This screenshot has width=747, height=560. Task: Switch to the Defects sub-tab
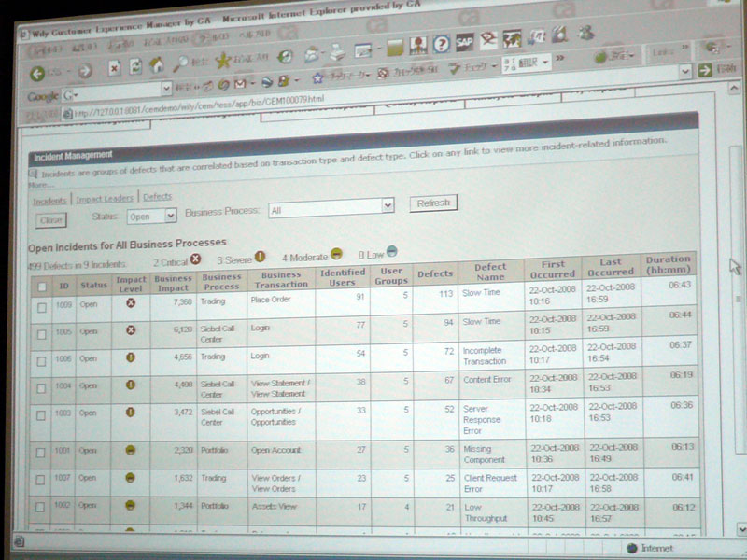click(x=157, y=197)
